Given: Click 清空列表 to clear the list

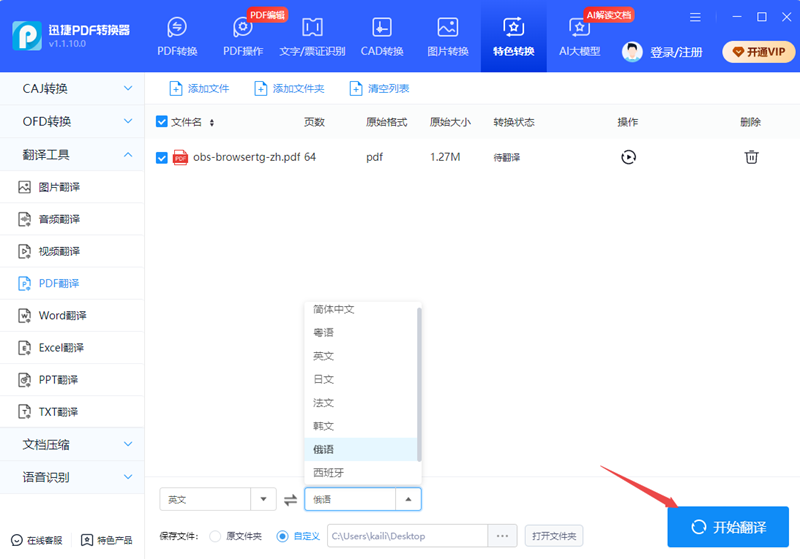Looking at the screenshot, I should (379, 89).
